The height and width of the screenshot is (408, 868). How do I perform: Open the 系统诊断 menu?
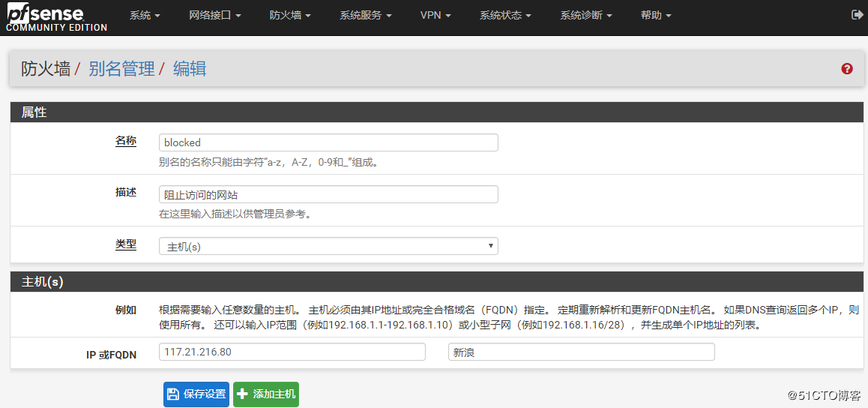tap(585, 16)
